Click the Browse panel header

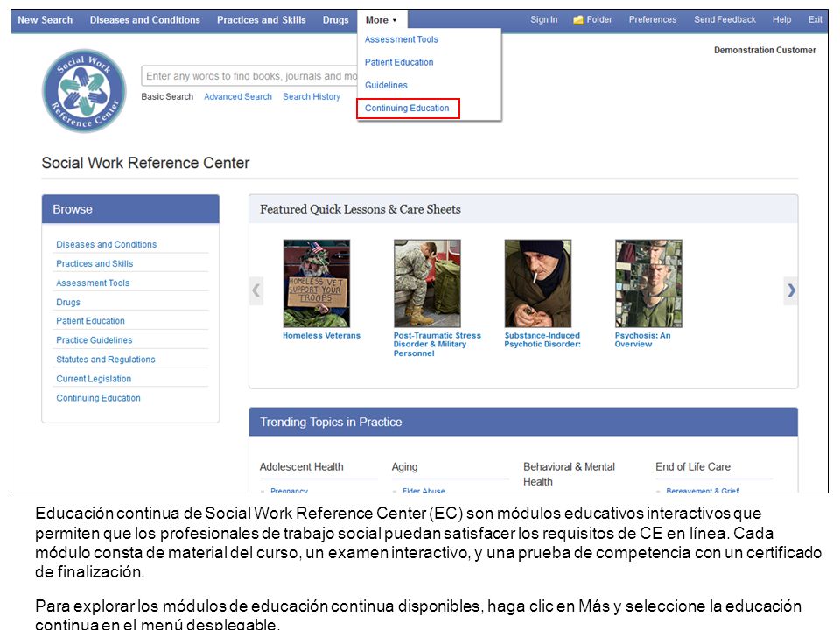coord(130,209)
